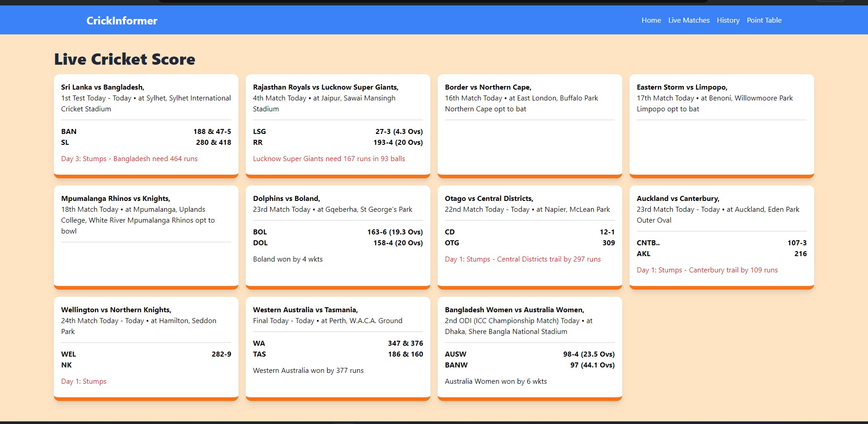Open the Point Table page

pyautogui.click(x=764, y=20)
